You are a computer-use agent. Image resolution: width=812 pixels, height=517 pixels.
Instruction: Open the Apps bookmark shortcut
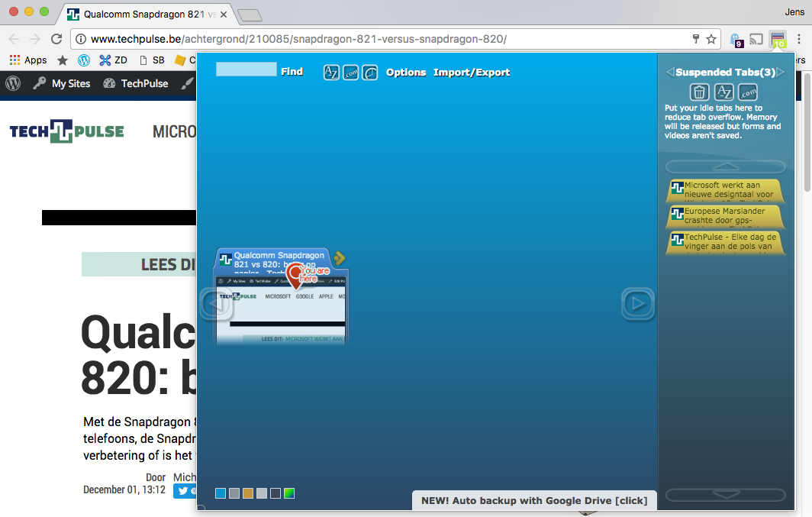click(28, 60)
